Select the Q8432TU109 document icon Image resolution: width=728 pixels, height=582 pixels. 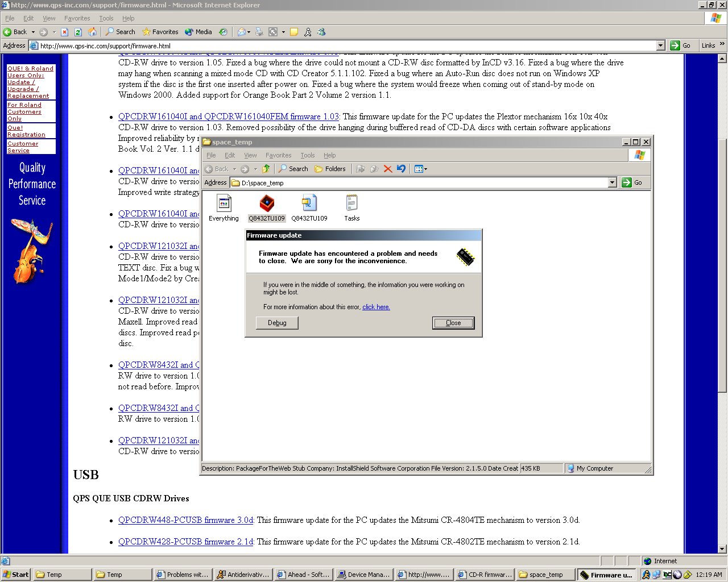309,207
